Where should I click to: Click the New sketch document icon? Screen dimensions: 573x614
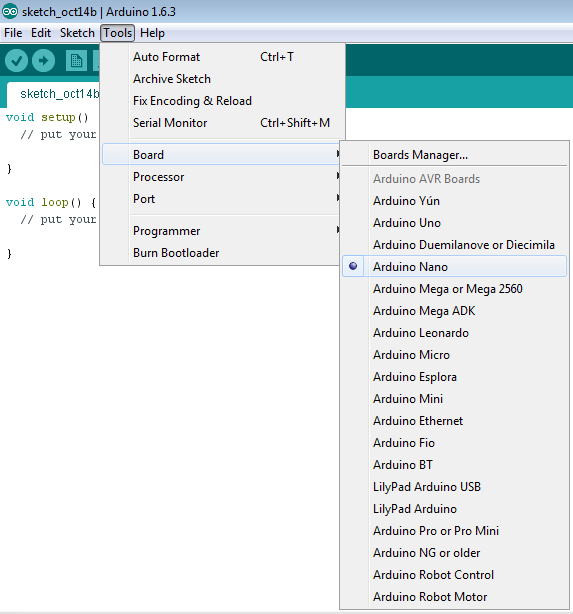[76, 61]
